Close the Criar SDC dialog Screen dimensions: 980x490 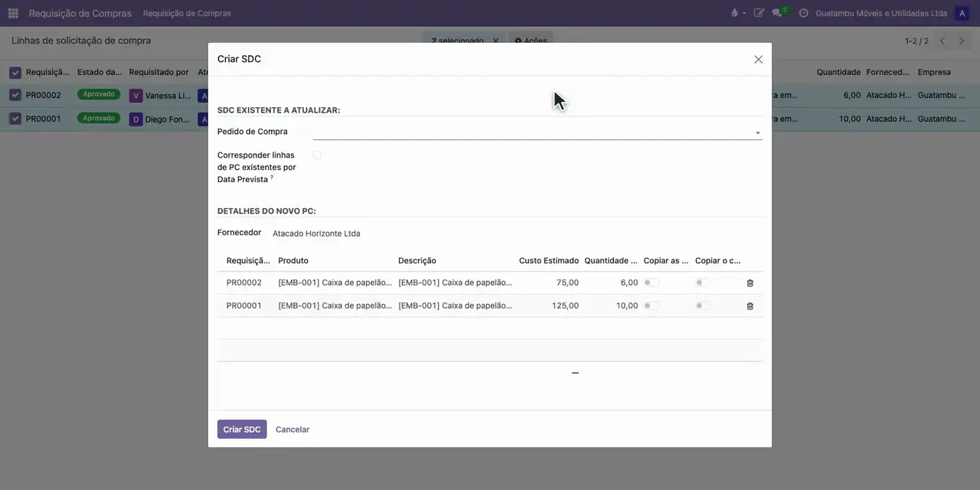758,59
